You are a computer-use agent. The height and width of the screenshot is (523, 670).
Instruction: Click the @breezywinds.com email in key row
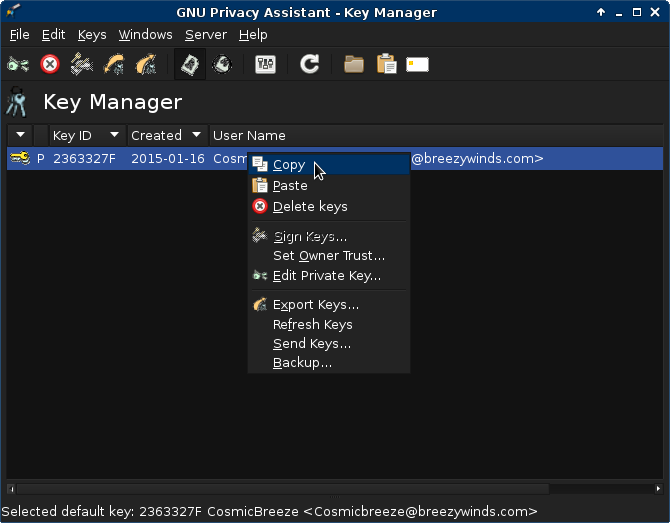coord(477,159)
